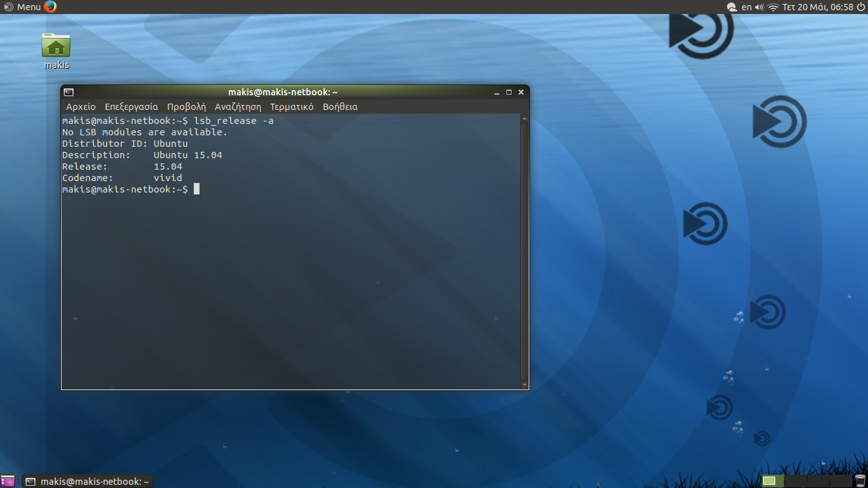
Task: Switch to the second workspace
Action: 796,481
